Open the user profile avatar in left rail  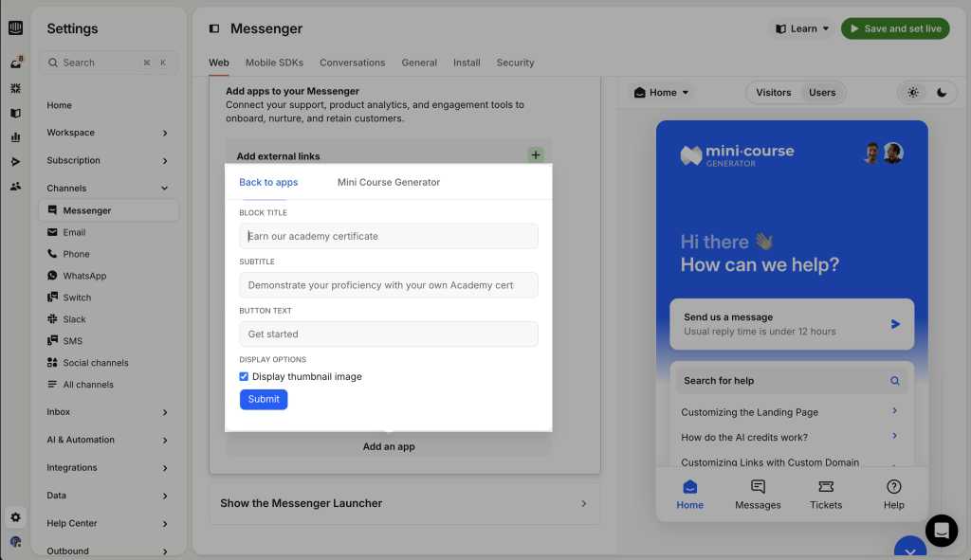(15, 541)
